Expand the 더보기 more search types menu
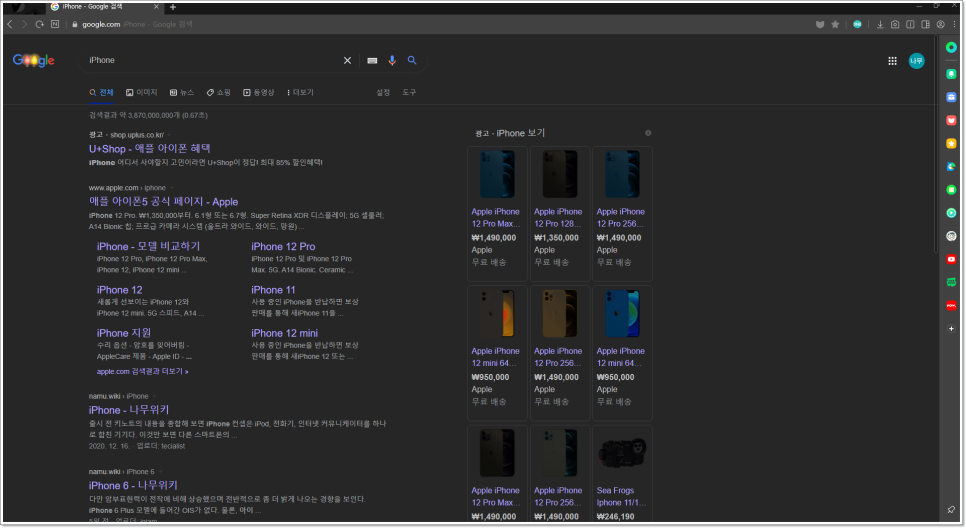 (x=300, y=92)
